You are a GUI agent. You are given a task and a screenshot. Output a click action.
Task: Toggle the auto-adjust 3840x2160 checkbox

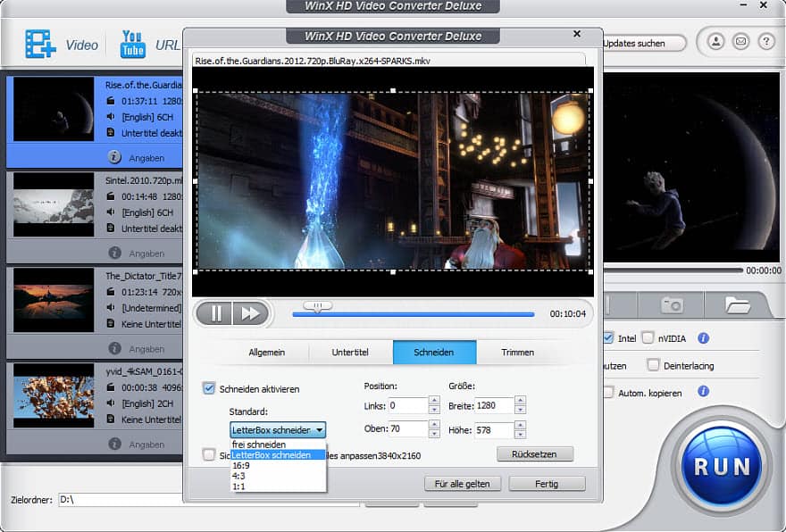point(209,454)
